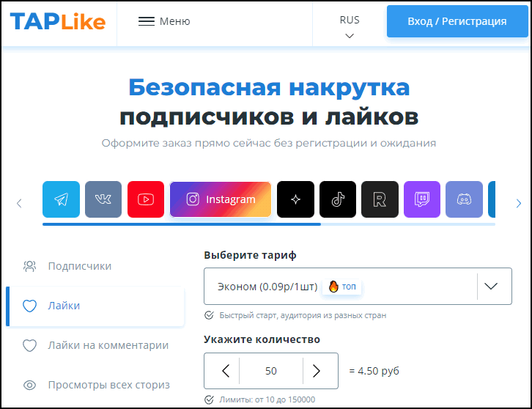The height and width of the screenshot is (409, 532).
Task: Open the hamburger Меню icon
Action: [147, 21]
